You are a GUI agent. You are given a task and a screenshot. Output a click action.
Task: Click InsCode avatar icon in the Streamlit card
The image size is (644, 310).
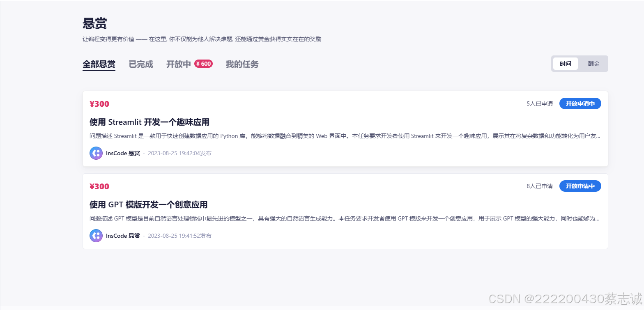pos(96,153)
